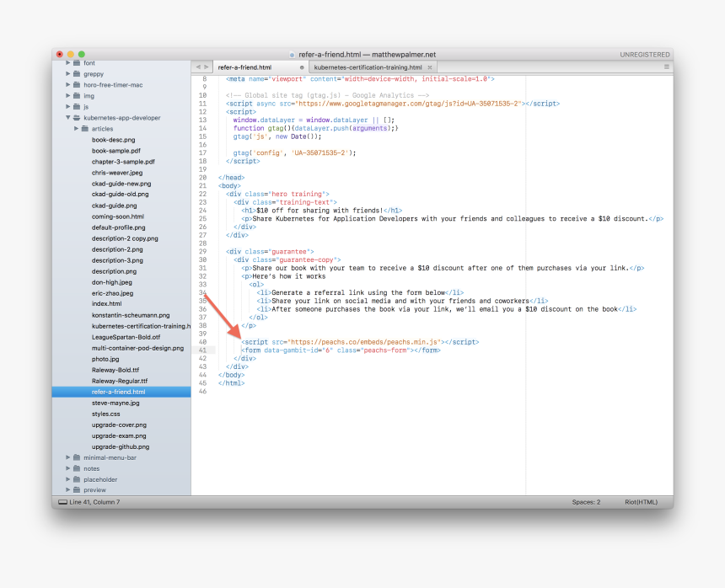
Task: Open upgrade-cover.png file
Action: [x=119, y=425]
